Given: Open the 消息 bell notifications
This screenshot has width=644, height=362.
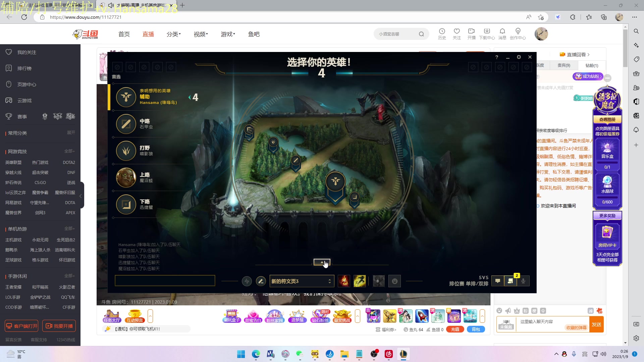Looking at the screenshot, I should 502,34.
